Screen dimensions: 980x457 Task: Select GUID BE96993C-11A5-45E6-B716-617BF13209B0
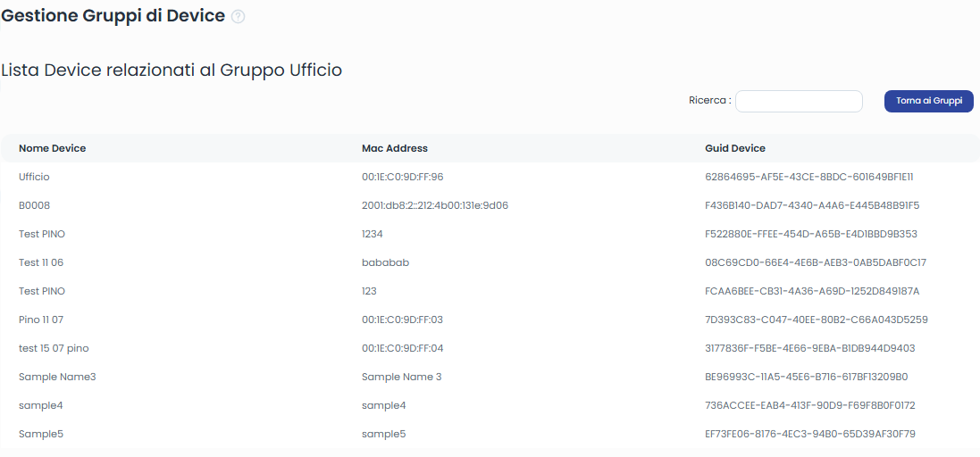coord(807,377)
